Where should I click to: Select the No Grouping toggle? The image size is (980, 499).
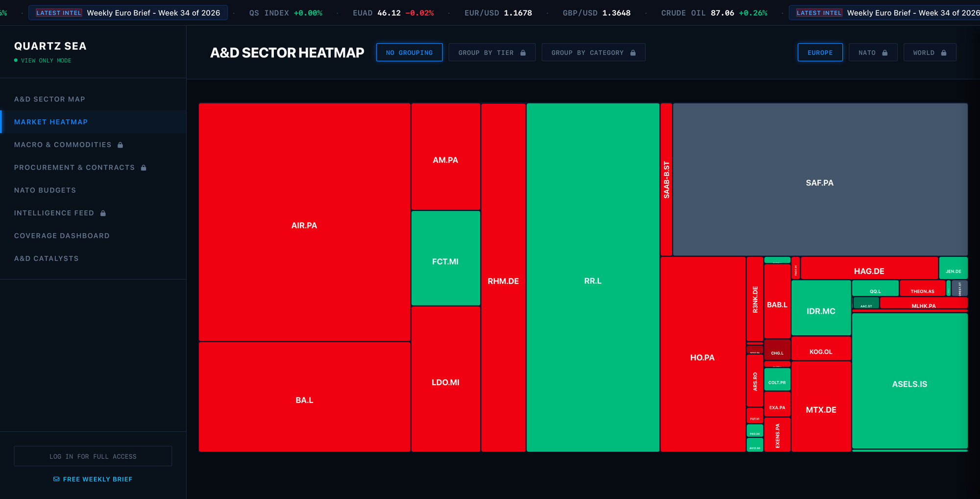(409, 52)
